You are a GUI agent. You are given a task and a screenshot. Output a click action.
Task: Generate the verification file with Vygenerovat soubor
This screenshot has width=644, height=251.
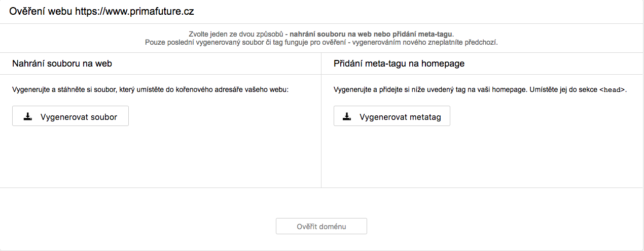(x=70, y=116)
